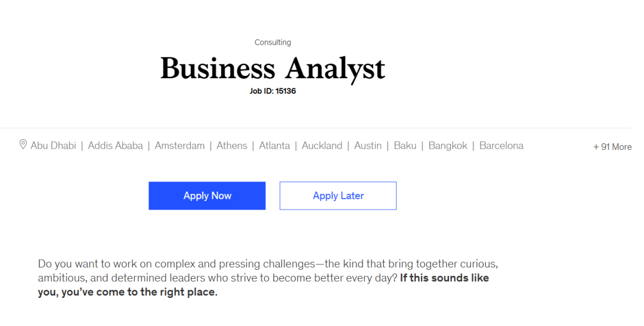
Task: Select the Atlanta location
Action: [x=274, y=146]
